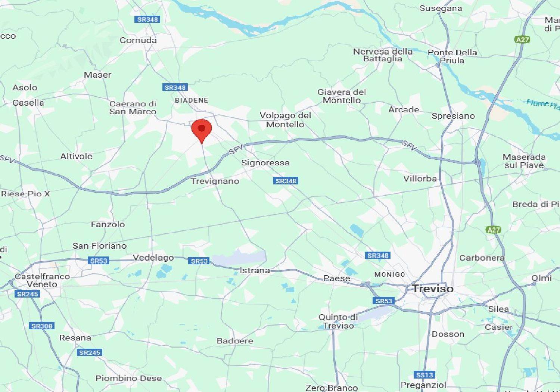
Task: Click the Maserada sul Piave label
Action: tap(524, 161)
